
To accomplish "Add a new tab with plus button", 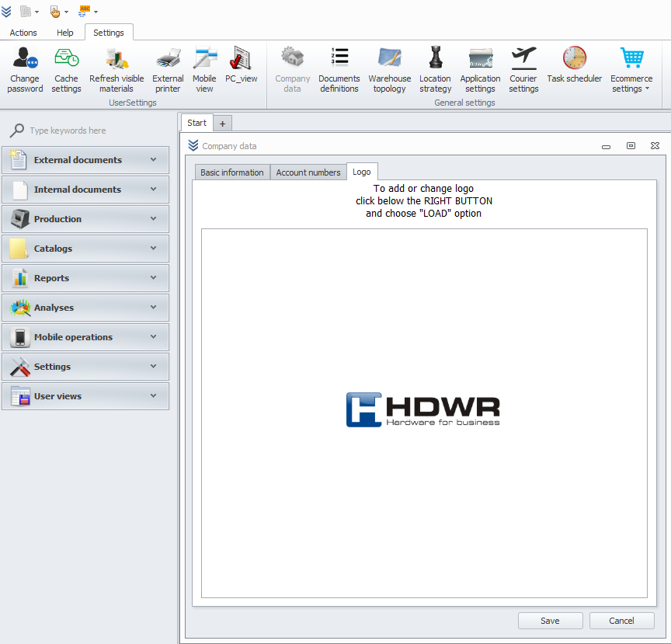I will [223, 124].
